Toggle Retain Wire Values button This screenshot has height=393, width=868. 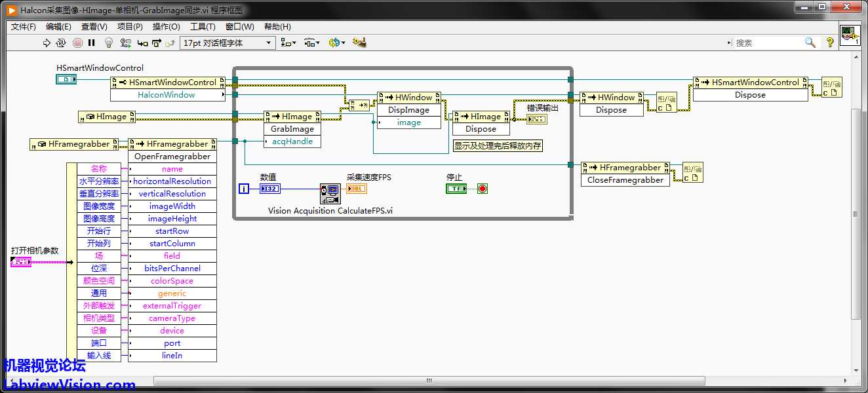point(125,43)
